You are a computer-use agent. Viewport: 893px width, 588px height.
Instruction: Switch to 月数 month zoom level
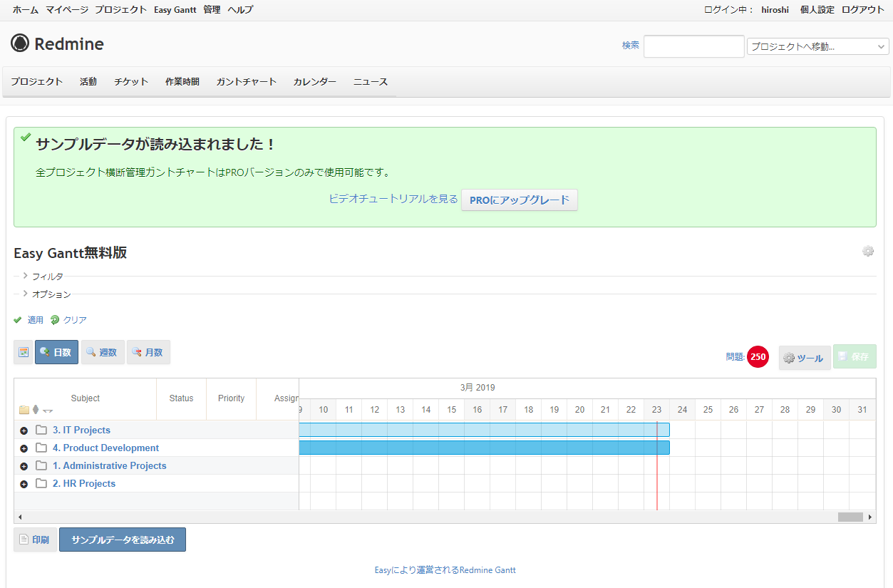148,351
